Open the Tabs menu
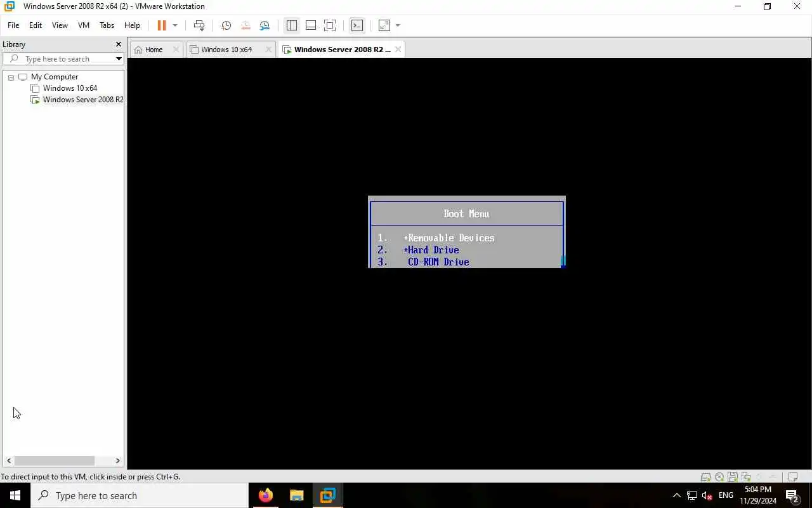Image resolution: width=812 pixels, height=508 pixels. pyautogui.click(x=107, y=25)
